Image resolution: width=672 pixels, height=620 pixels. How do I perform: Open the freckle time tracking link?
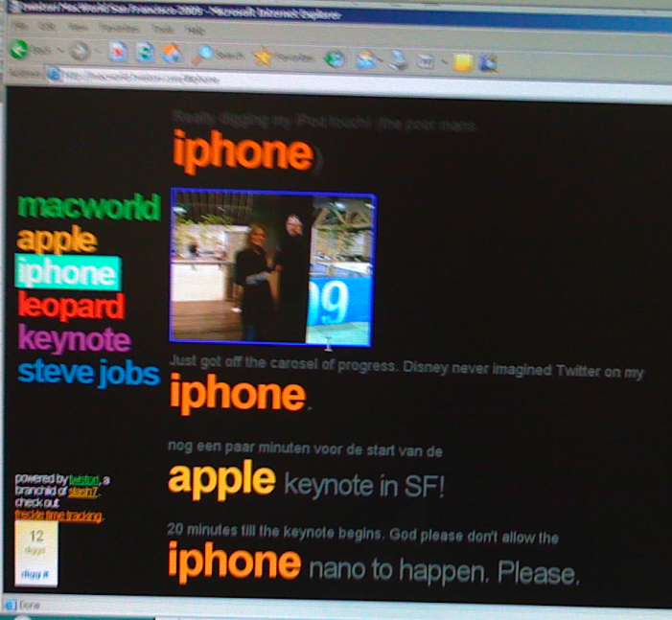click(x=58, y=516)
